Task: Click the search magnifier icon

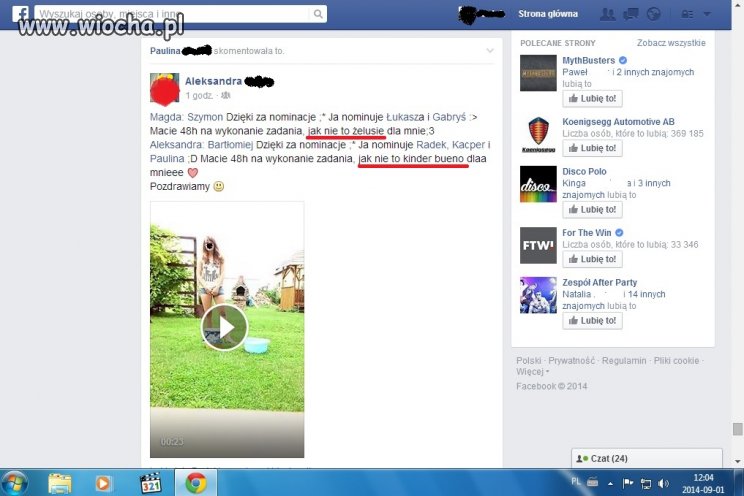Action: [x=318, y=14]
